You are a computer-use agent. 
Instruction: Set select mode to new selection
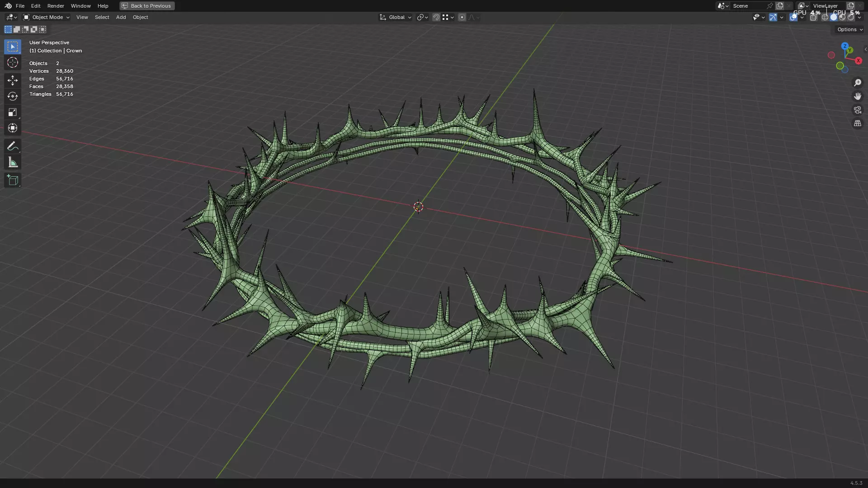(x=8, y=29)
